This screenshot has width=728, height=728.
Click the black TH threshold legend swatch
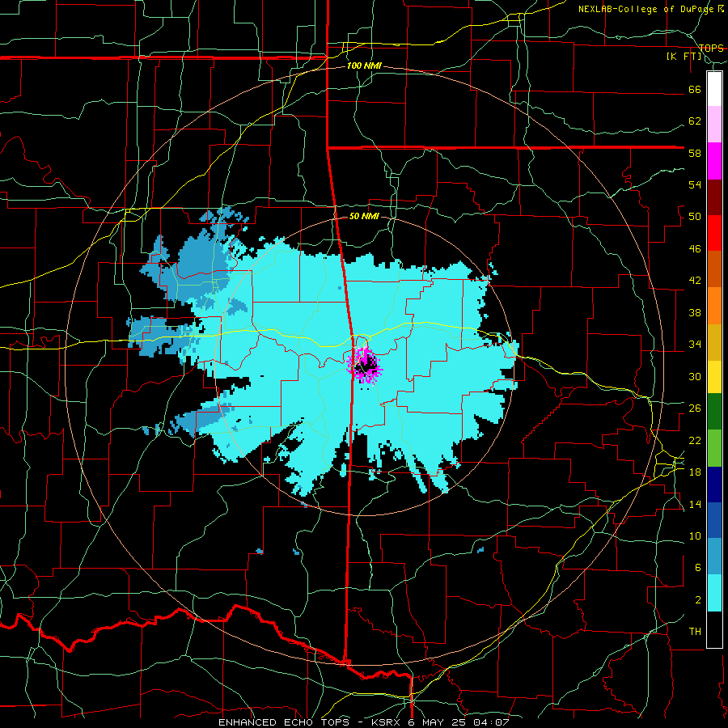click(714, 629)
